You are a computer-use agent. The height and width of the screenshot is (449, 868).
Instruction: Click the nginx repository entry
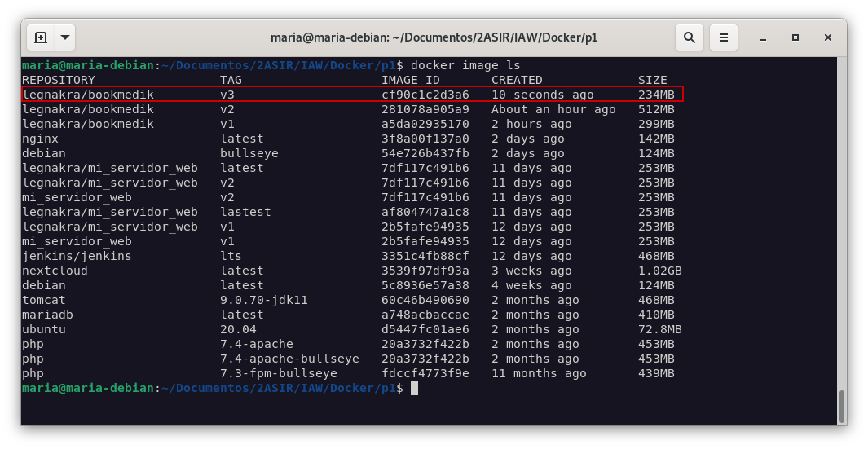click(41, 139)
